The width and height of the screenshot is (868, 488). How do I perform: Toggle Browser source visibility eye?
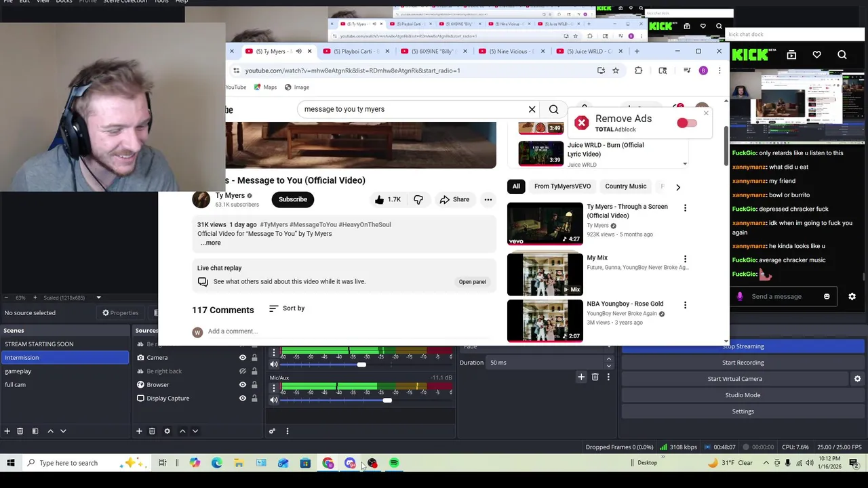[243, 385]
